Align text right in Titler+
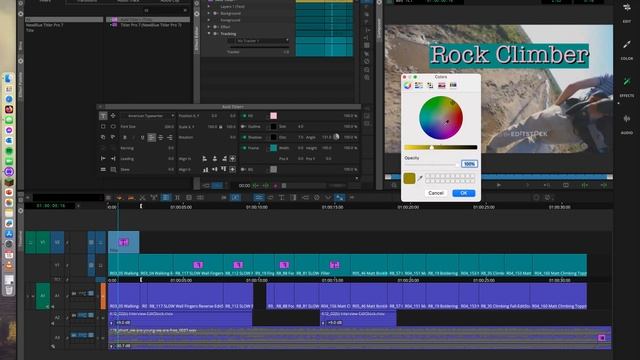The image size is (640, 360). pos(170,138)
